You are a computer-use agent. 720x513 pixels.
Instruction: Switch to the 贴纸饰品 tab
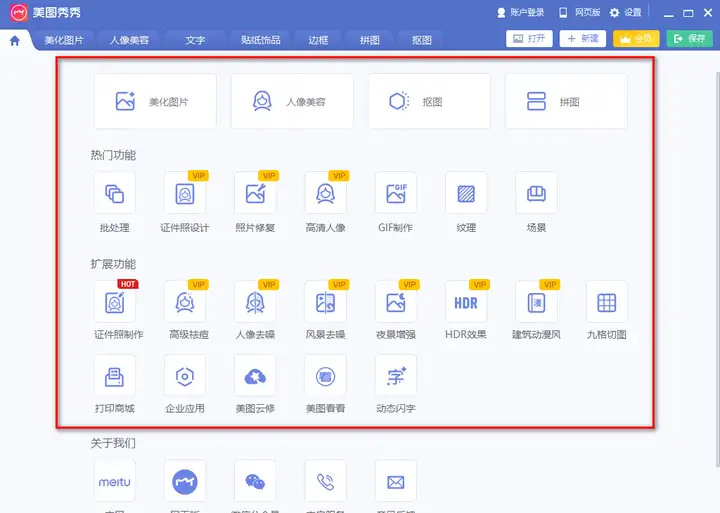click(260, 40)
